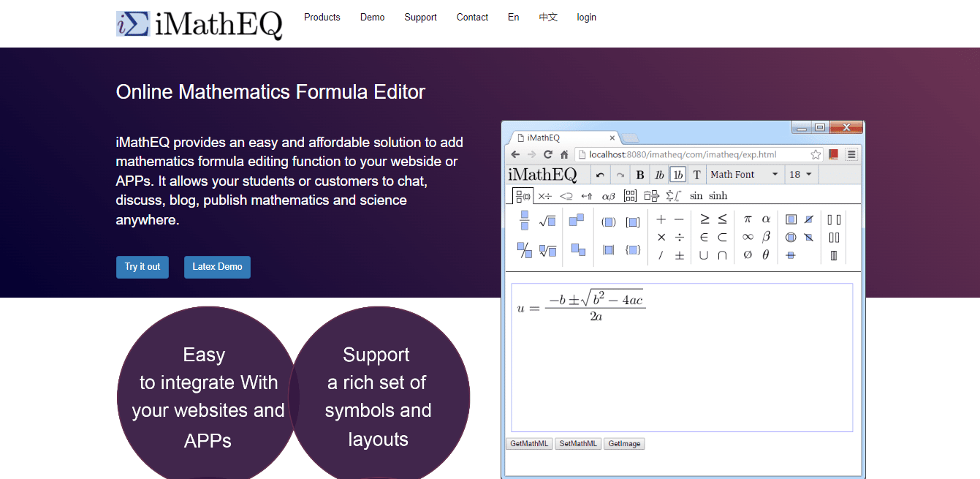Enable the undo action
Image resolution: width=980 pixels, height=479 pixels.
tap(600, 174)
